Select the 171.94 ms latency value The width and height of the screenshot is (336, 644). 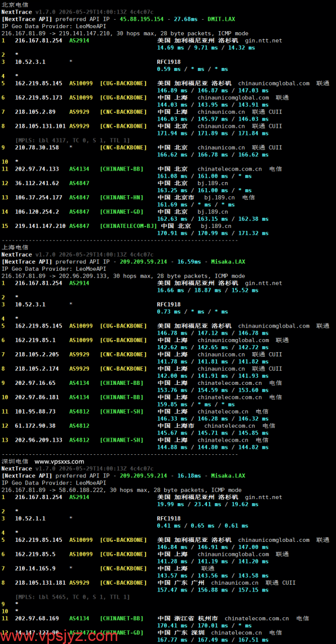172,133
